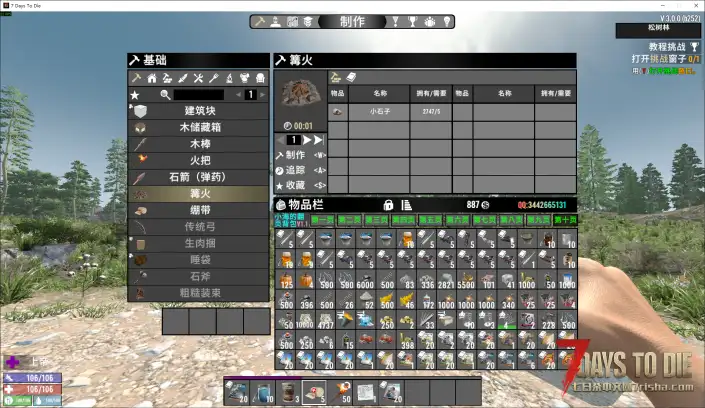Image resolution: width=705 pixels, height=408 pixels.
Task: Select 建筑块 recipe
Action: click(x=199, y=111)
